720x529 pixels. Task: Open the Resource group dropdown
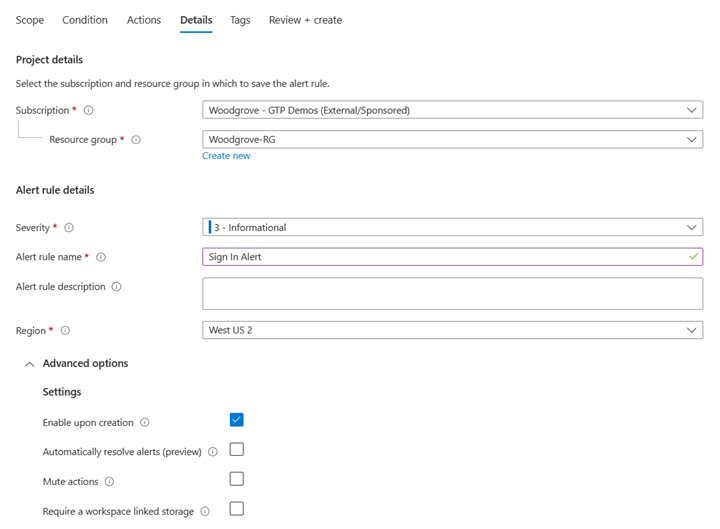point(452,140)
